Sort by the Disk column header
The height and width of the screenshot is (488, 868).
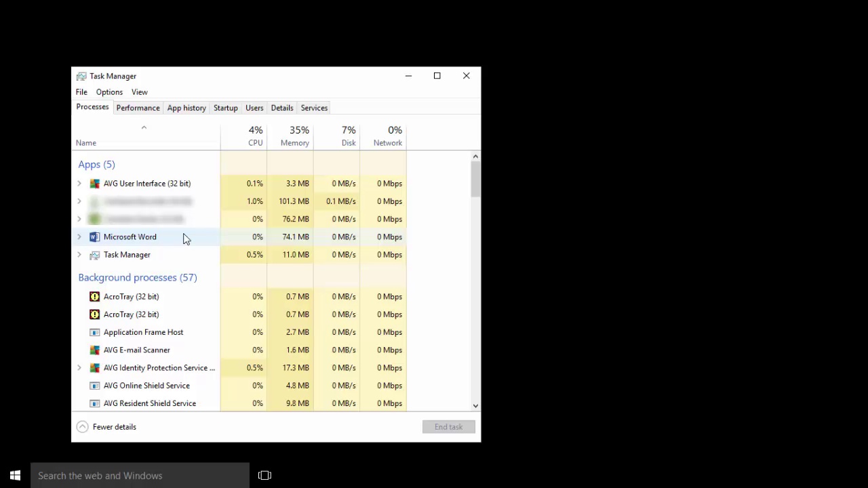tap(337, 136)
